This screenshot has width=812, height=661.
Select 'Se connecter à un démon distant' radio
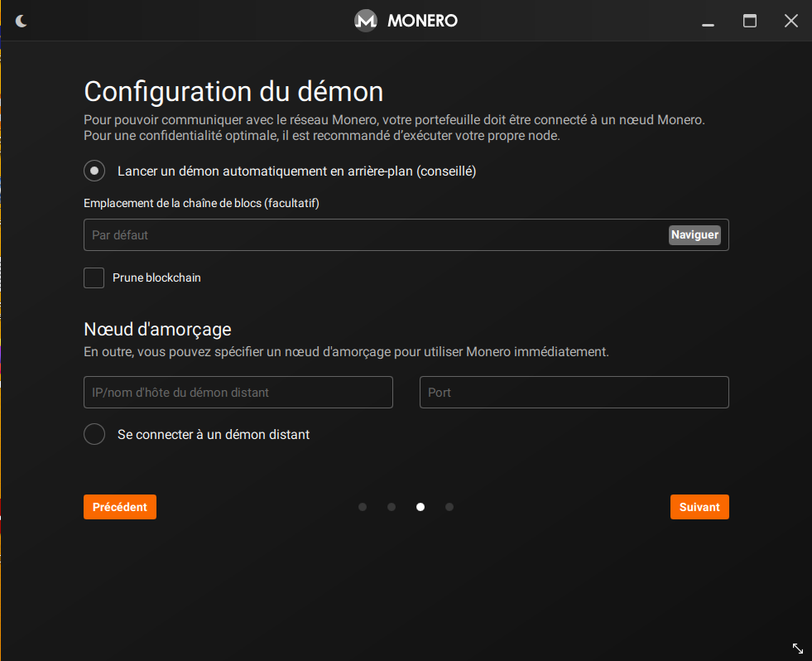pos(95,434)
